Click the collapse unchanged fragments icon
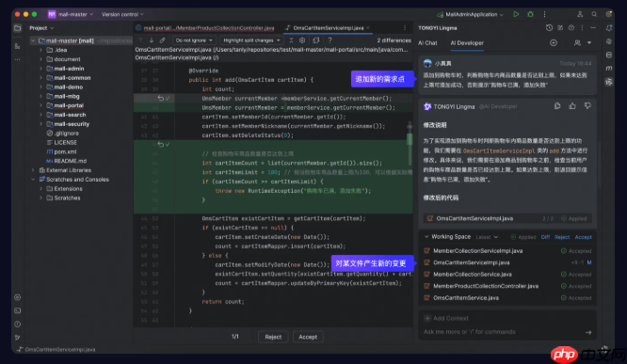The image size is (627, 364). point(291,40)
